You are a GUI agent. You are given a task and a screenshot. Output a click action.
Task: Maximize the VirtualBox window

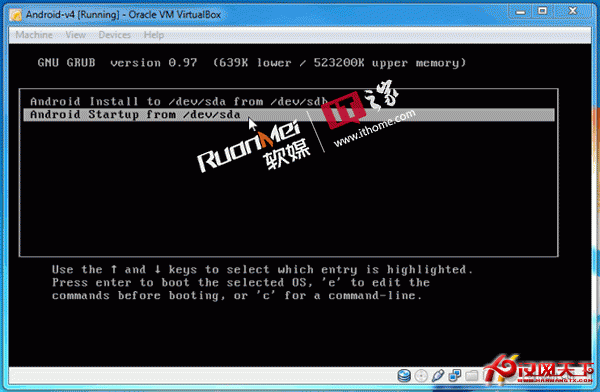[542, 11]
